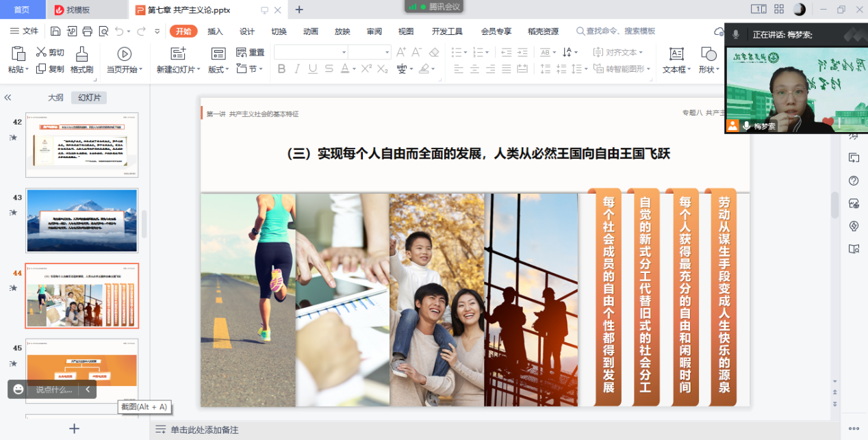Open the Insert (插入) ribbon tab
This screenshot has height=440, width=868.
215,31
